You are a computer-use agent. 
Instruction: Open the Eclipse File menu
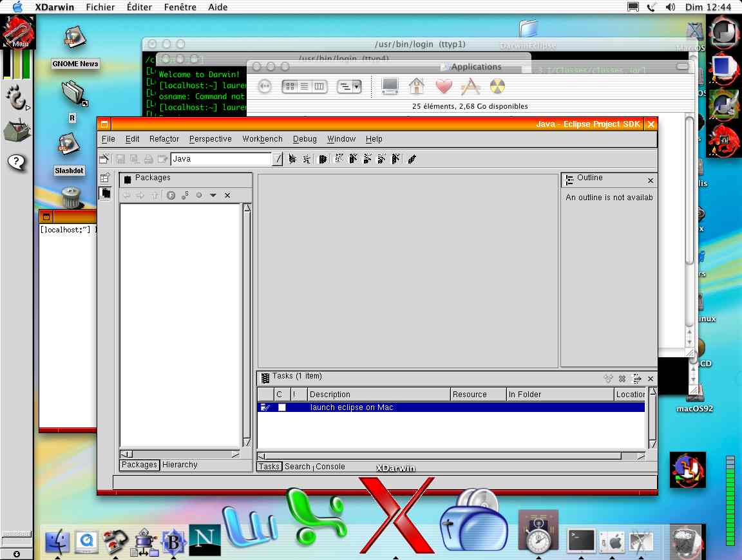[x=108, y=139]
